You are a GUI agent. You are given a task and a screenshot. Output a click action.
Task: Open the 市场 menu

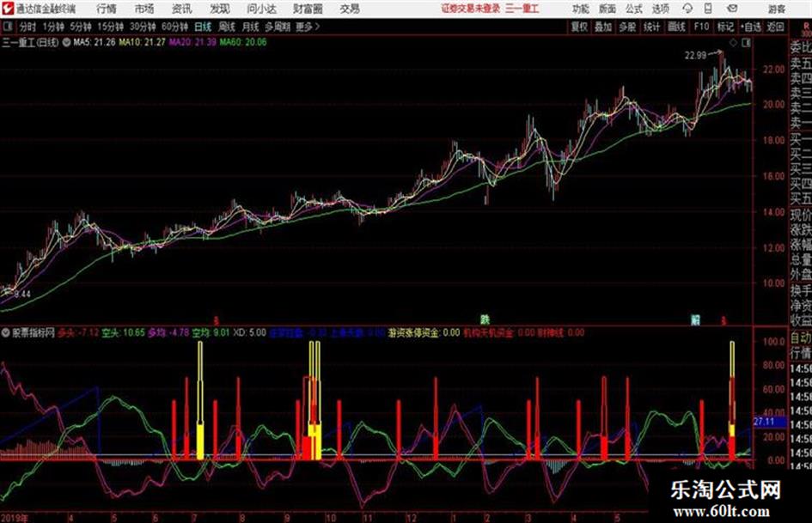(144, 9)
